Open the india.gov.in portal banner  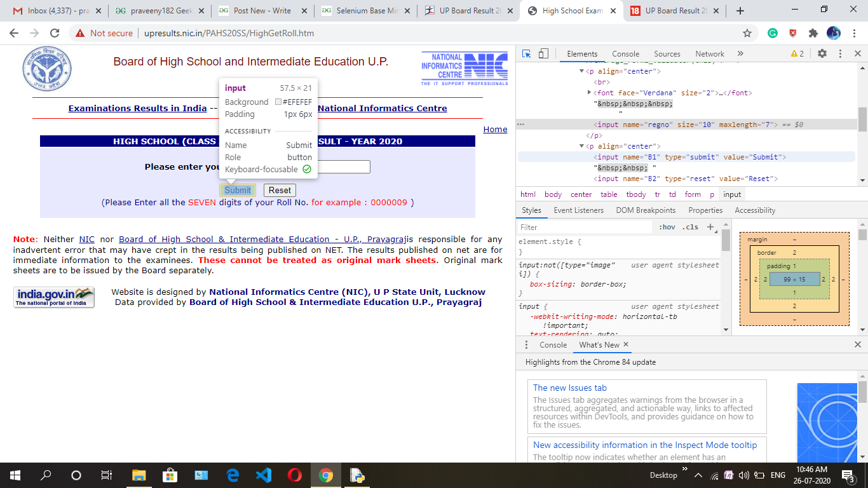[x=54, y=297]
